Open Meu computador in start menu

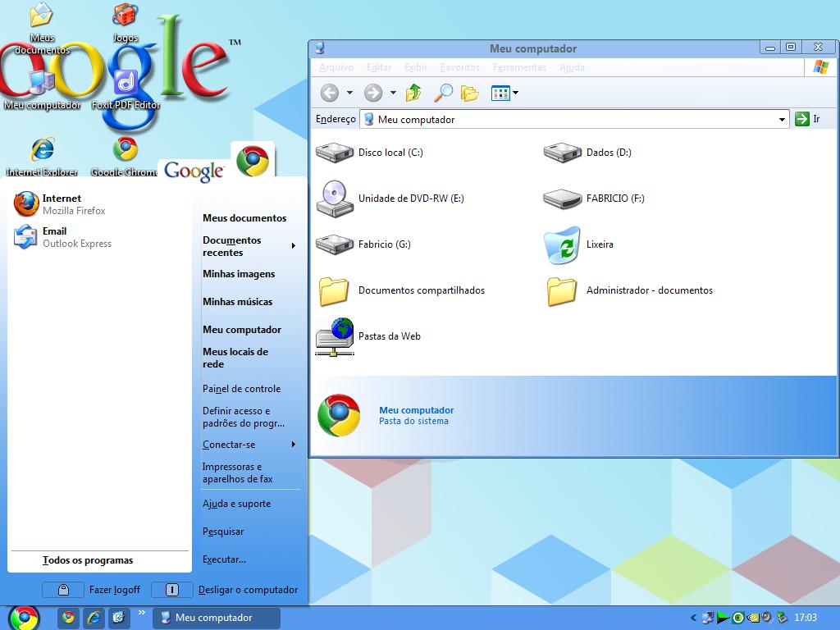click(242, 330)
